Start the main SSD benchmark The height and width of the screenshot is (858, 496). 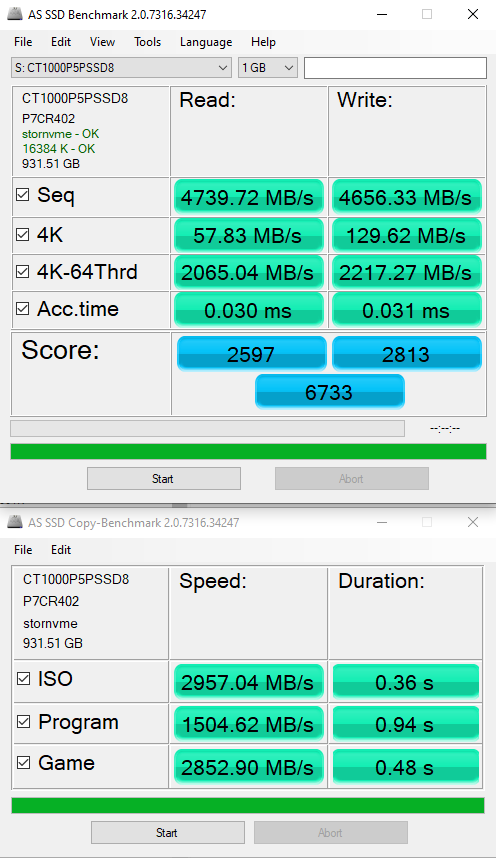(164, 479)
